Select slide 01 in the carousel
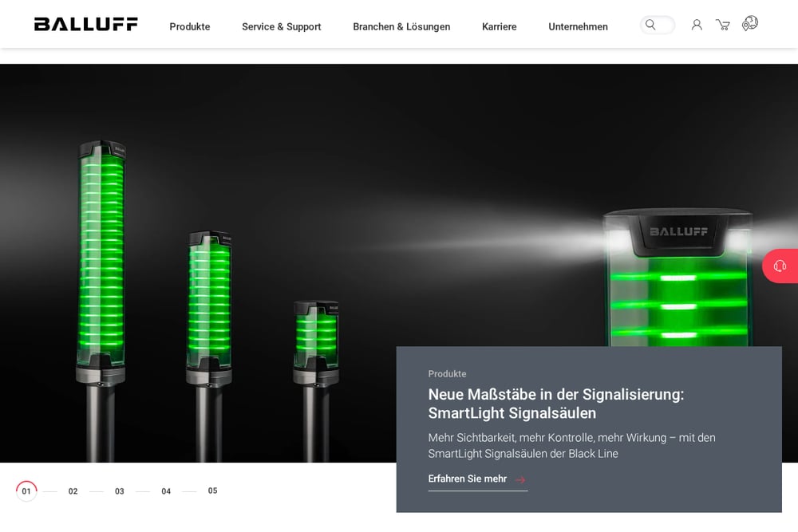Screen dimensions: 798x532 coord(26,491)
